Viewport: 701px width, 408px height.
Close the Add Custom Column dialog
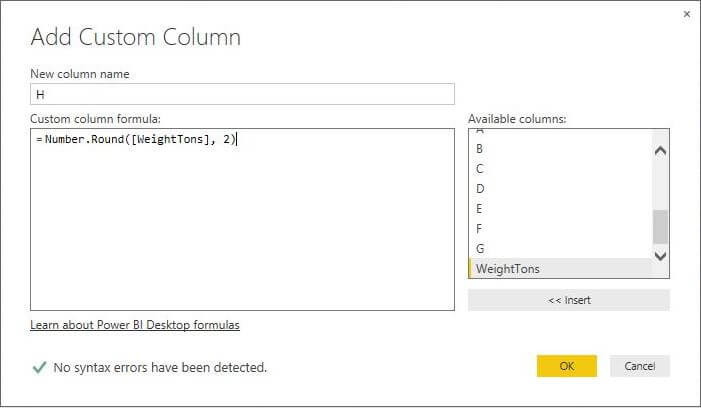[x=686, y=15]
